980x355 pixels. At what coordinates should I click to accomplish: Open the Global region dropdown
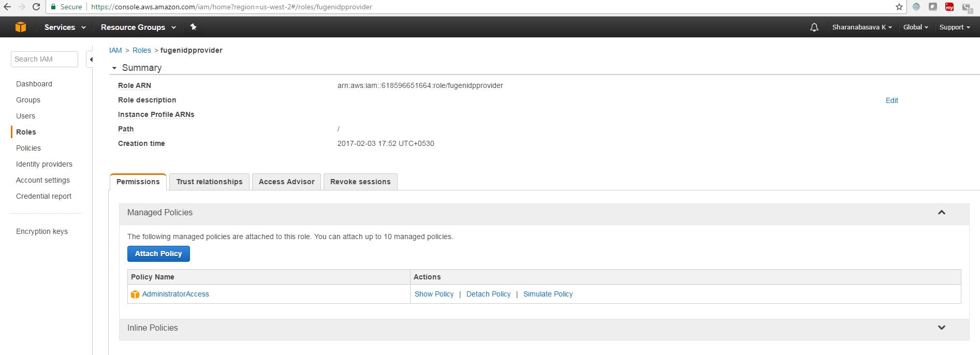click(916, 27)
